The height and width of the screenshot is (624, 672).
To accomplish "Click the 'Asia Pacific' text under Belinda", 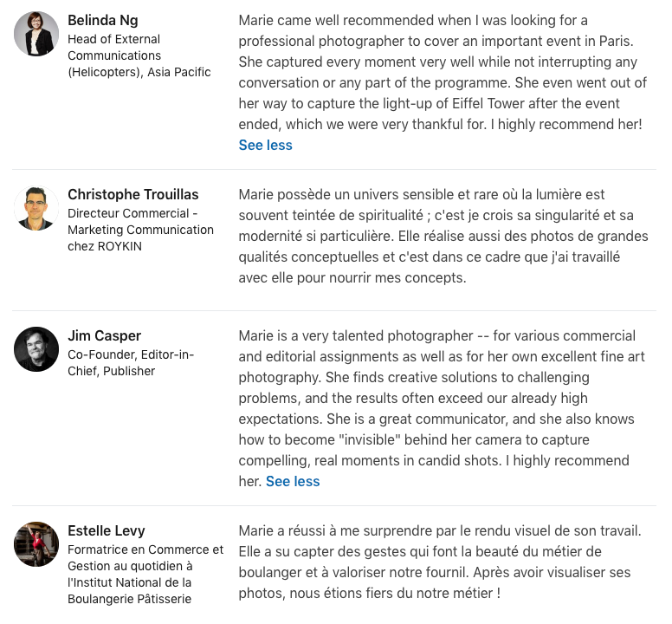I will click(179, 72).
